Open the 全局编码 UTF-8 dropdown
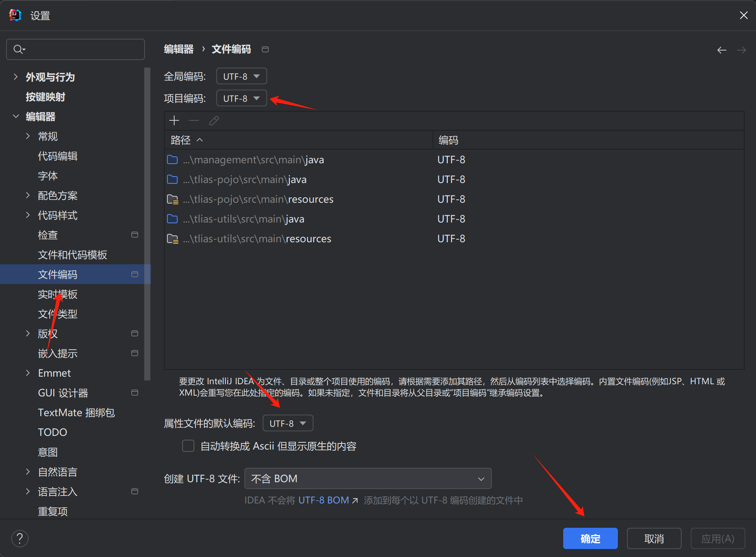Viewport: 756px width, 557px height. [241, 76]
